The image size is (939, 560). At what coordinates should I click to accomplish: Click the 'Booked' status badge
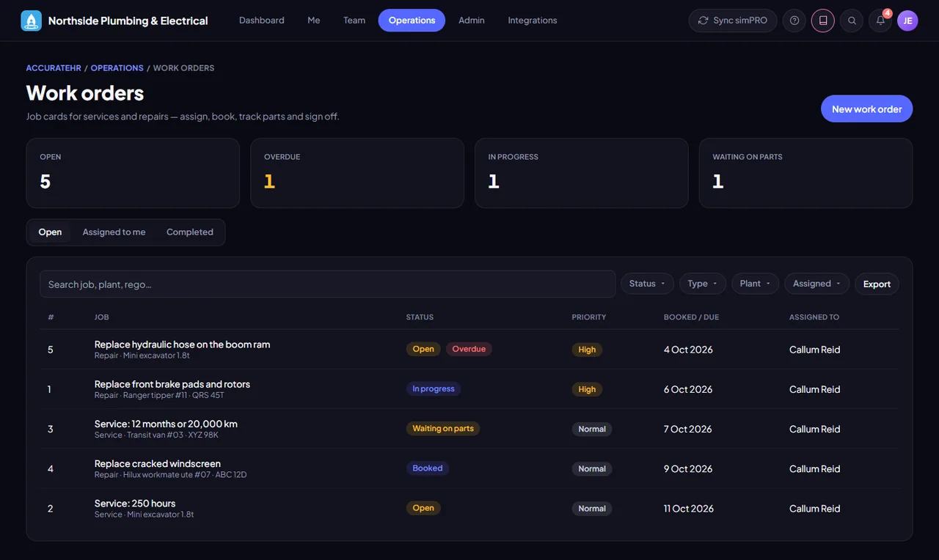pyautogui.click(x=428, y=468)
